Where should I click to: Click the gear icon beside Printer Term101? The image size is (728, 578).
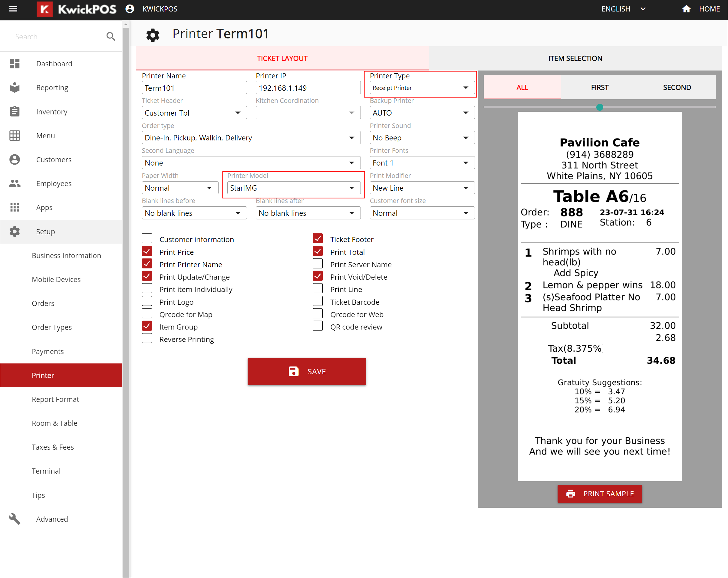153,35
